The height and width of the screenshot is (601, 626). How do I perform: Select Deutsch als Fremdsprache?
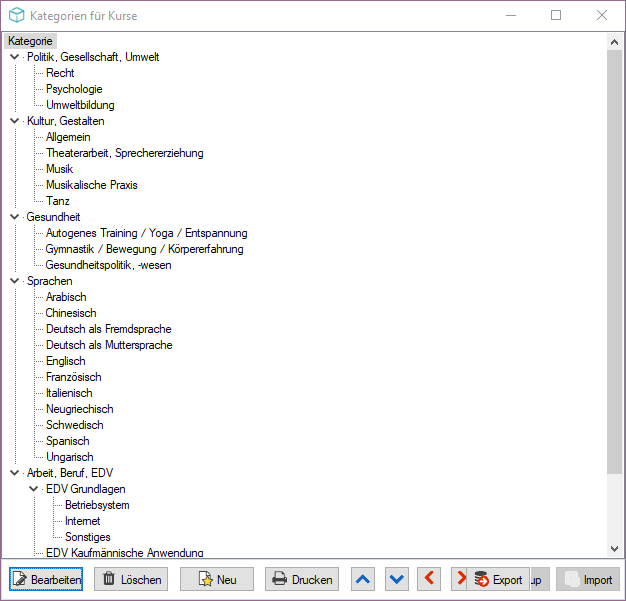[109, 329]
